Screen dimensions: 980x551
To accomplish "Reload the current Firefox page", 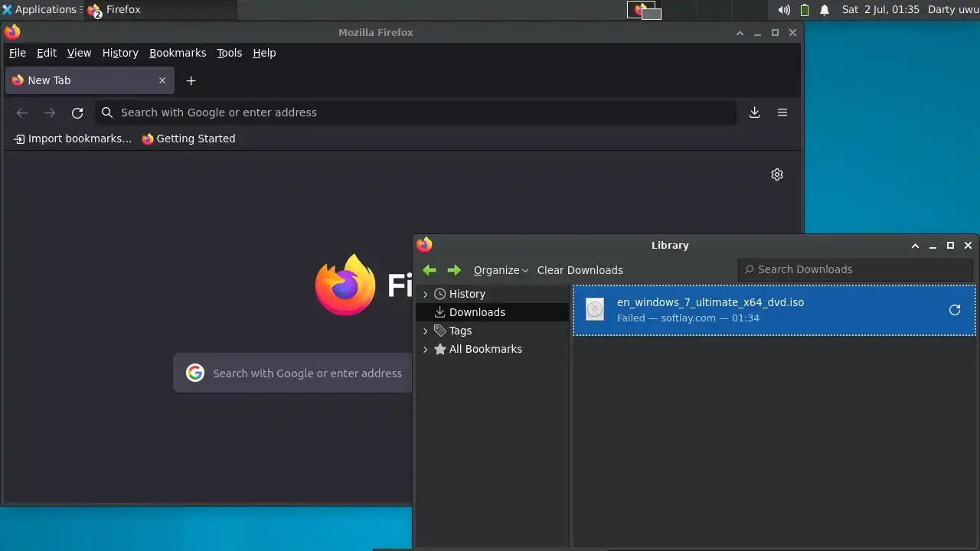I will pos(77,112).
